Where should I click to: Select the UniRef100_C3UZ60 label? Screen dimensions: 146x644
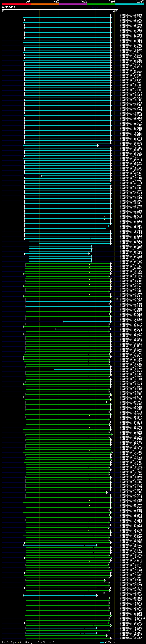(131, 82)
